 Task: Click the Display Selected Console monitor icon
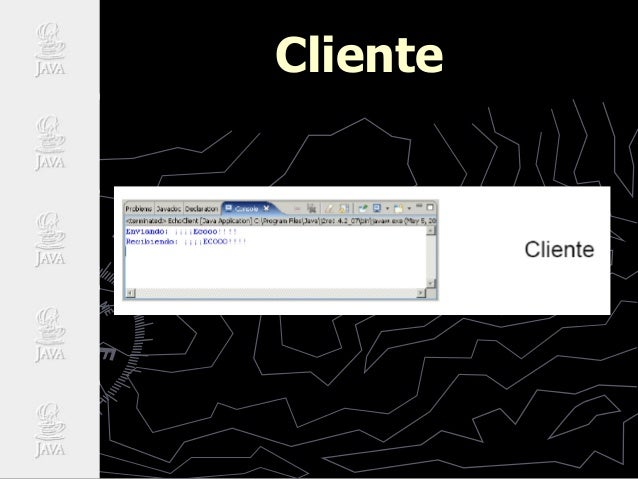[377, 208]
